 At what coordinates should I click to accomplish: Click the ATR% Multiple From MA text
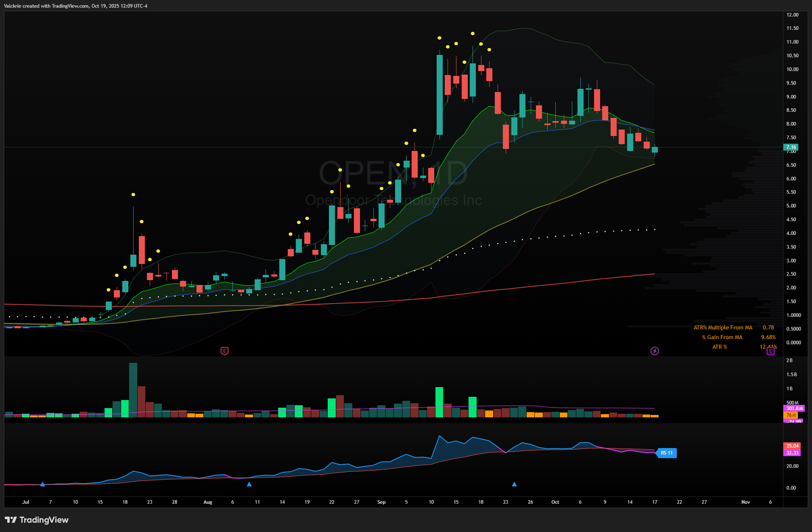(723, 327)
